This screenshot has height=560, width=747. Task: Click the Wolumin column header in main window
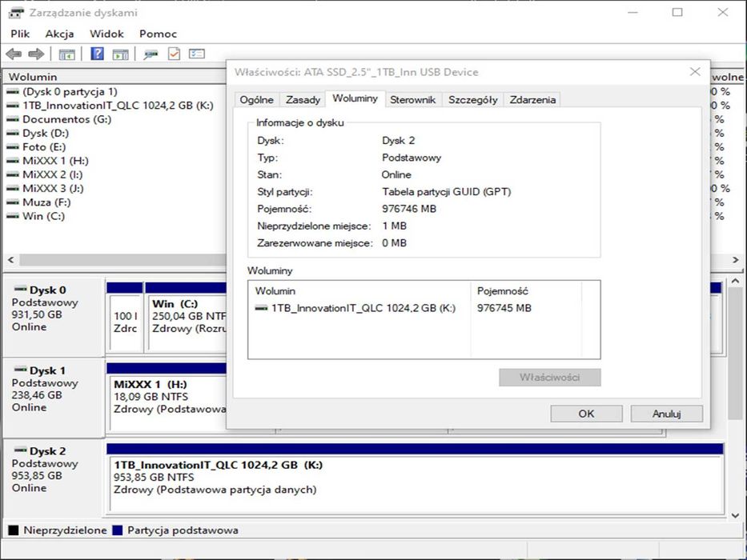114,77
